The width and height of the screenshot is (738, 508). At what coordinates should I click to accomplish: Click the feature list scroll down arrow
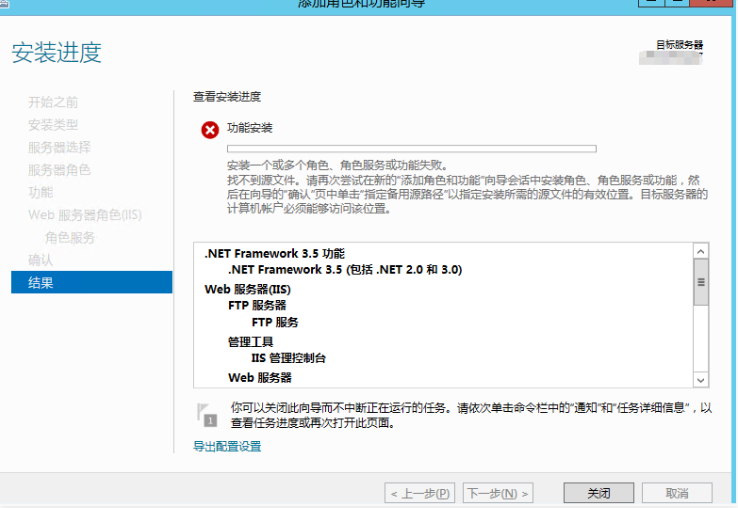click(701, 379)
